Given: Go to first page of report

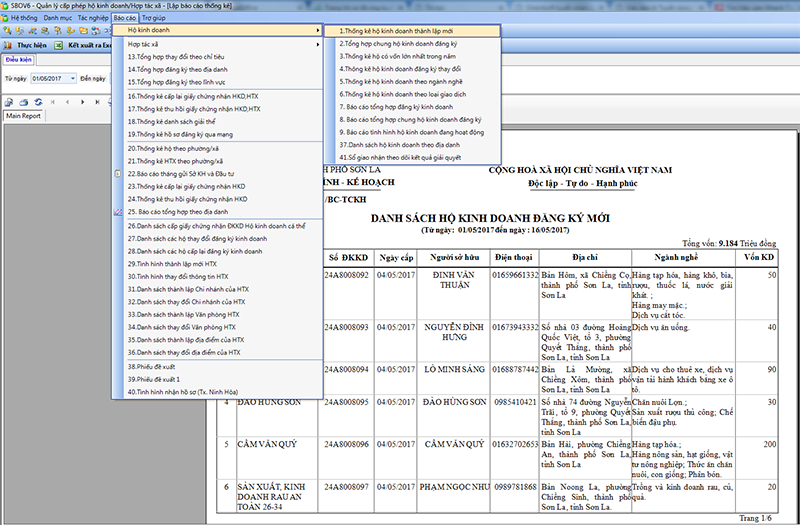Looking at the screenshot, I should point(53,102).
